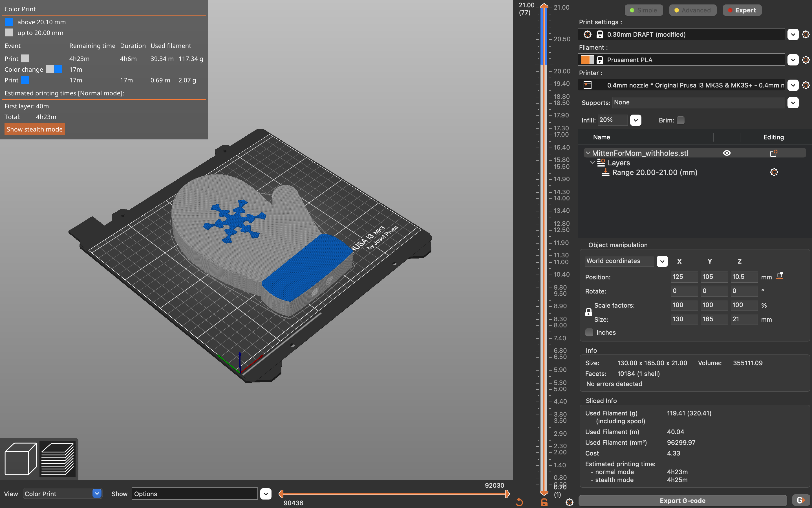Open printer preset edit gear icon
This screenshot has height=508, width=812.
[x=805, y=85]
